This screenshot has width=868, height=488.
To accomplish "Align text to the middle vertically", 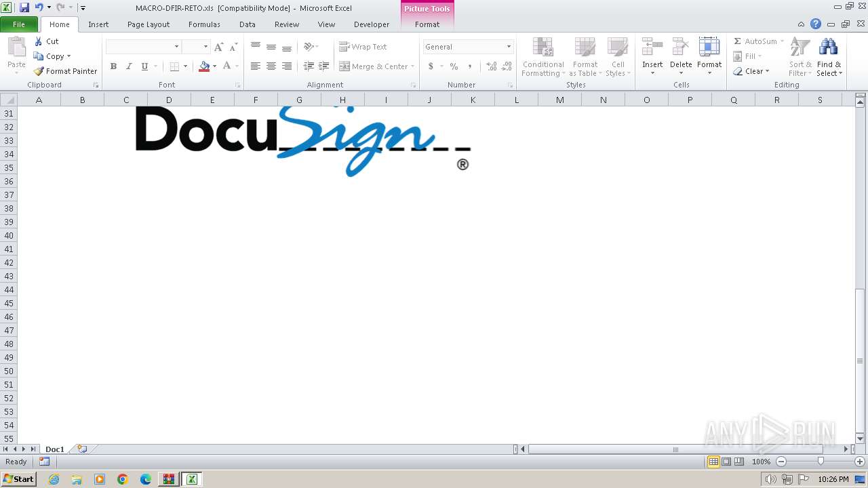I will [271, 47].
